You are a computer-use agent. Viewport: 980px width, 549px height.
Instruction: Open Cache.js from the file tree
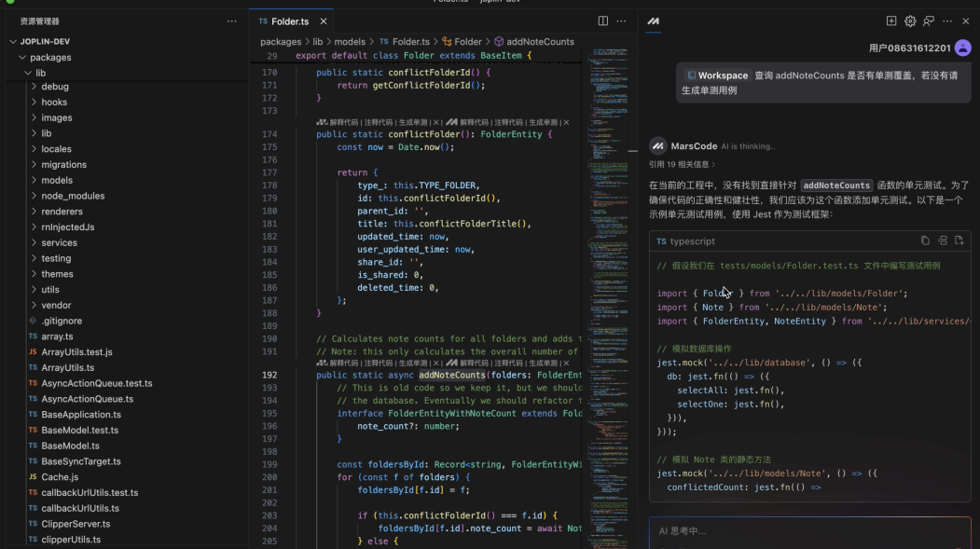[x=60, y=477]
